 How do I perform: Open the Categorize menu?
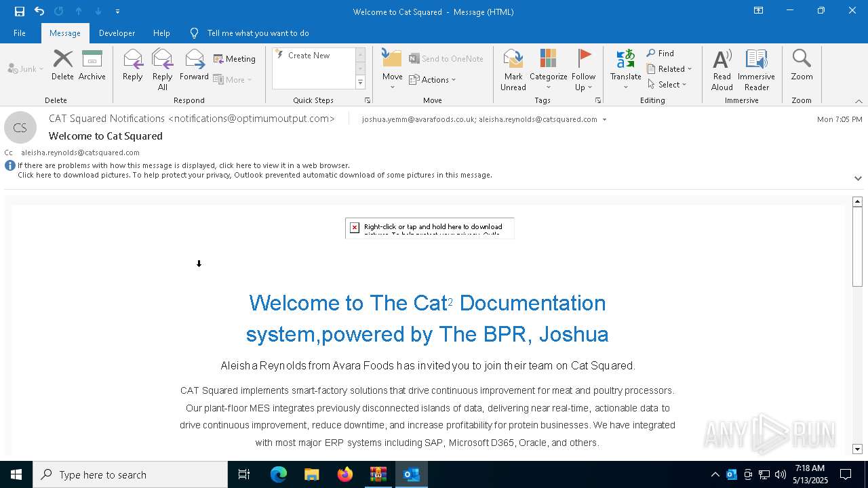point(549,69)
